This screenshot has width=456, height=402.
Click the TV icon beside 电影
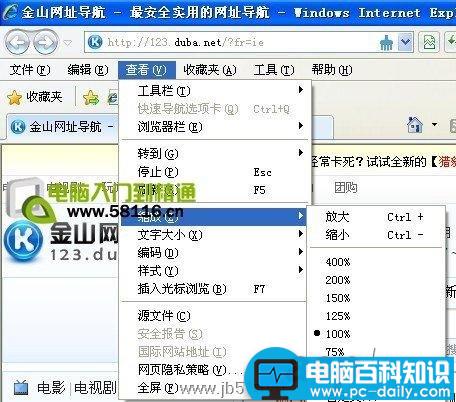point(21,388)
